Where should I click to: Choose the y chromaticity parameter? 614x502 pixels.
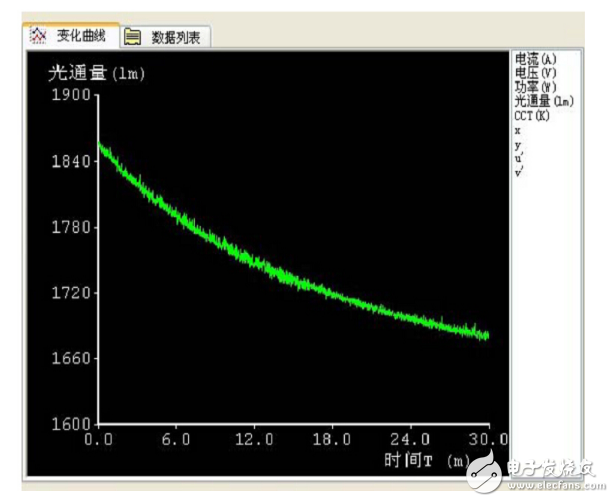click(517, 145)
